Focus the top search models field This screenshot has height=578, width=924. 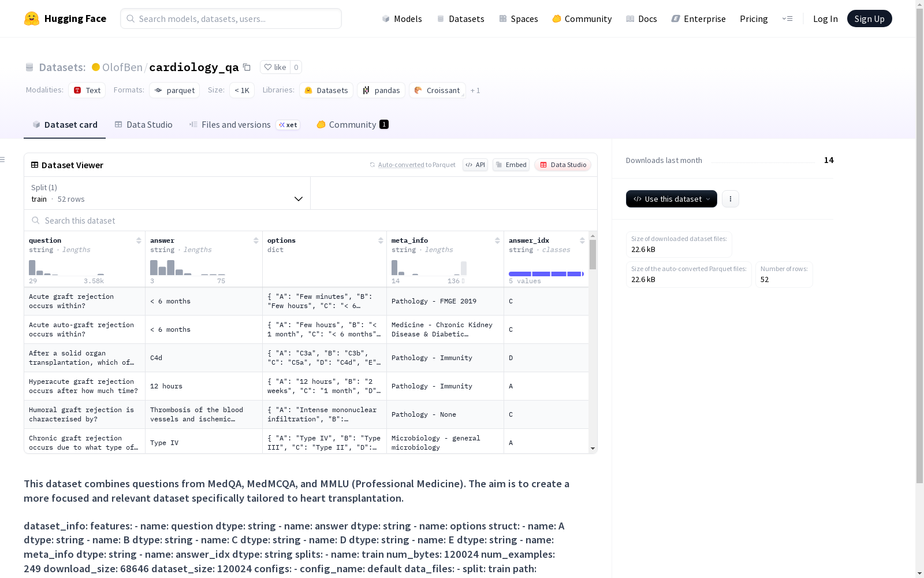231,18
